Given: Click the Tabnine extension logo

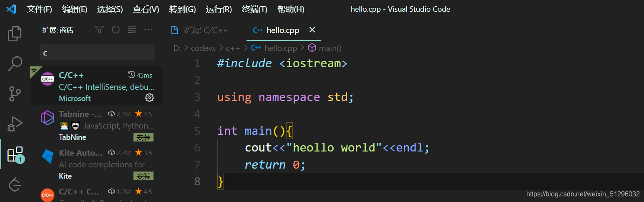Looking at the screenshot, I should (47, 118).
